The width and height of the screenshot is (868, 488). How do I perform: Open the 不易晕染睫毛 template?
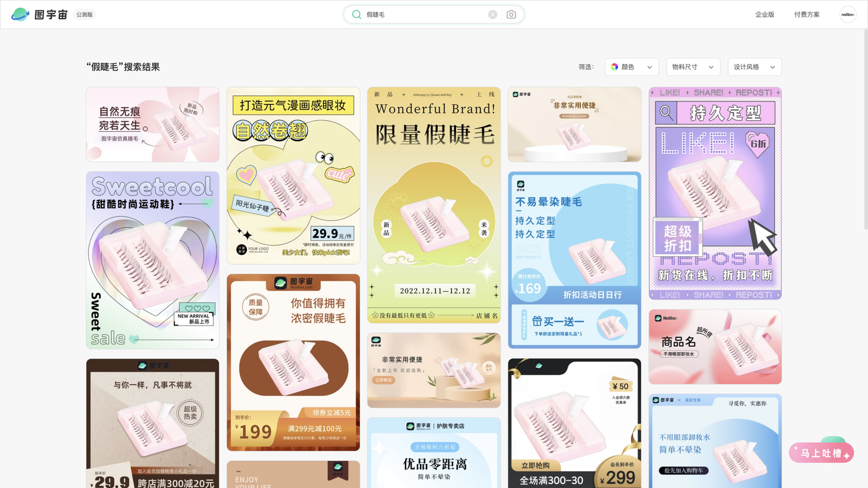575,260
